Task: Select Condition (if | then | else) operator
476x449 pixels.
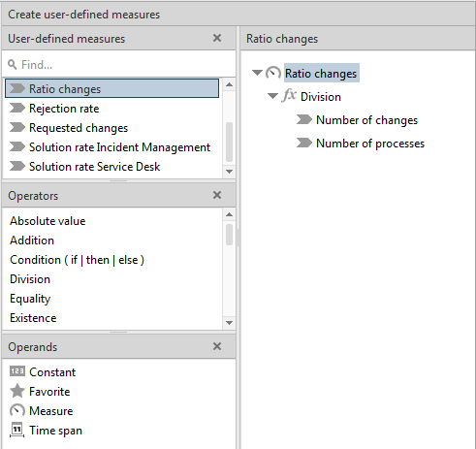Action: pos(77,260)
